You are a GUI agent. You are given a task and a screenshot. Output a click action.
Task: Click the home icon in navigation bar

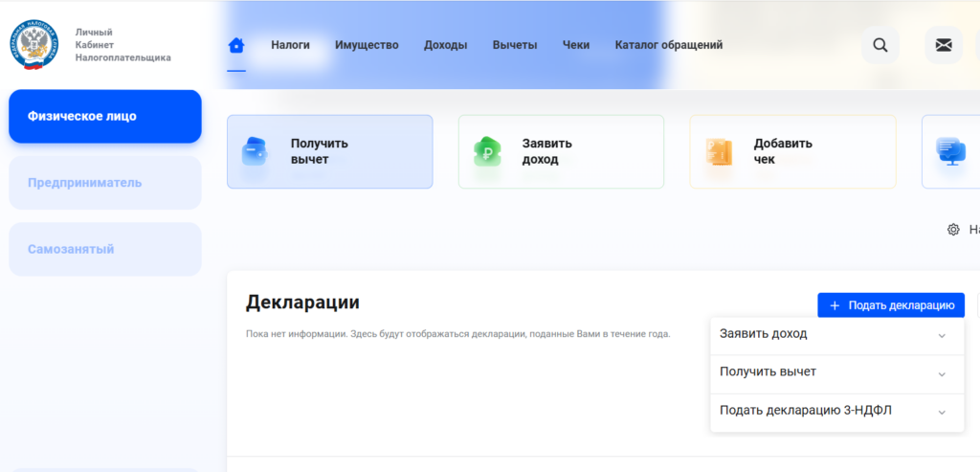point(236,45)
